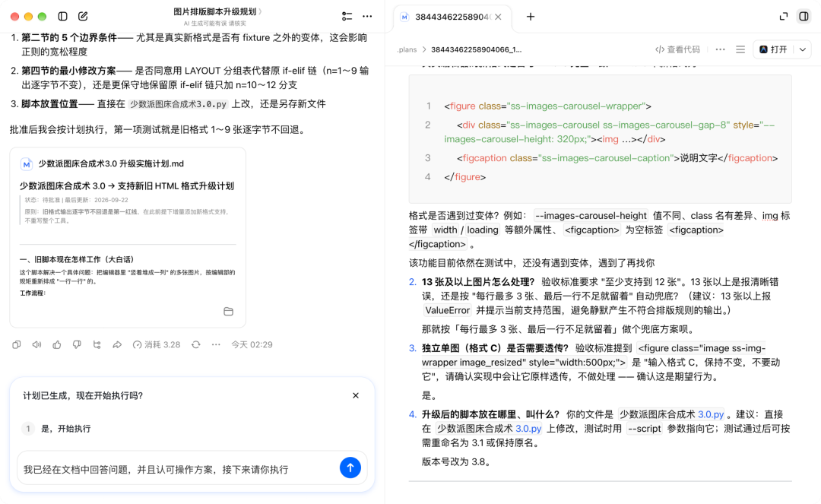Start a new chat with compose icon
This screenshot has width=821, height=504.
point(83,16)
